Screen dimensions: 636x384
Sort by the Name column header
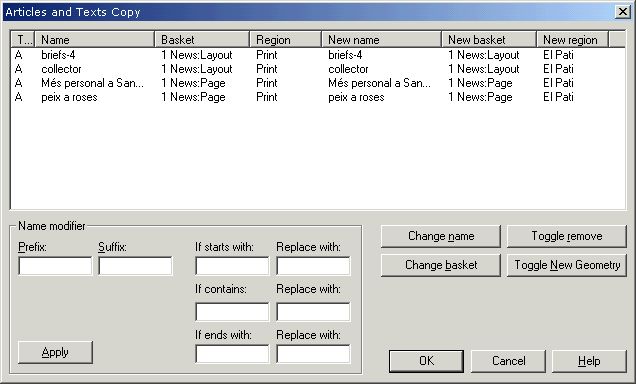tap(95, 40)
